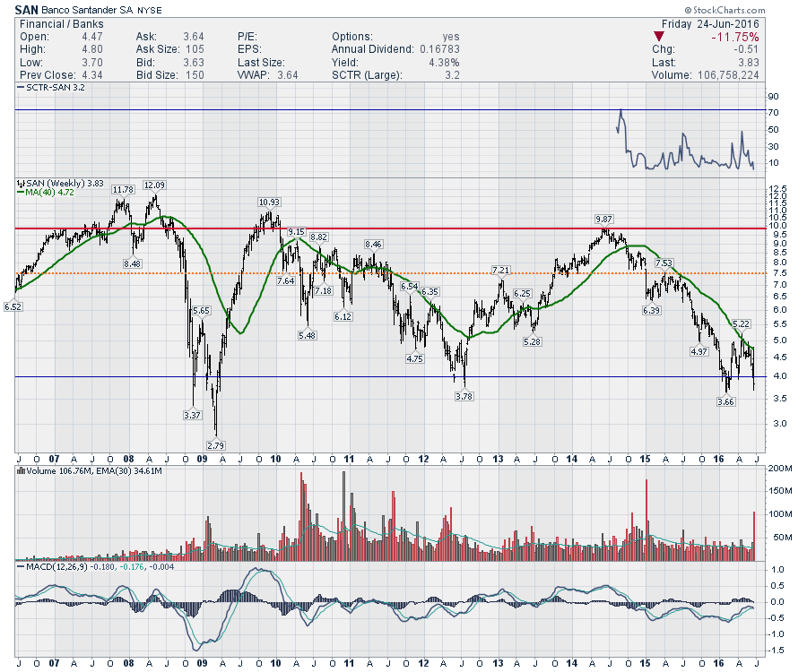Click the candlestick icon beside SAN (Weekly)
Screen dimensions: 807x672
click(19, 183)
